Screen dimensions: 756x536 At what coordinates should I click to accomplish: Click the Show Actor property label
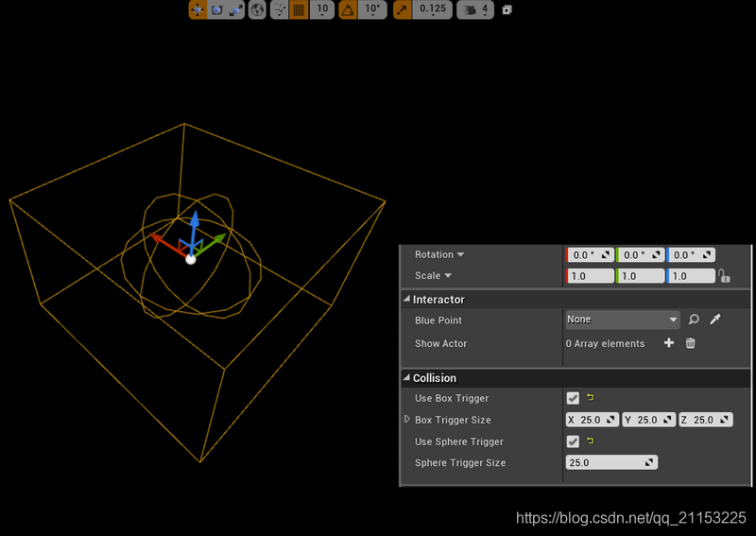click(x=440, y=343)
